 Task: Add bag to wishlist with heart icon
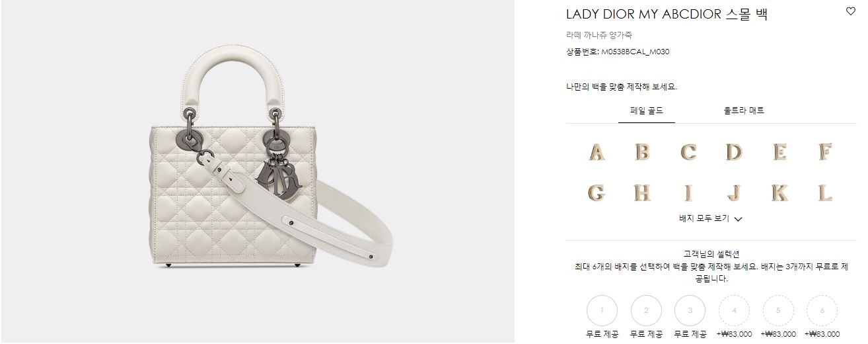point(851,11)
